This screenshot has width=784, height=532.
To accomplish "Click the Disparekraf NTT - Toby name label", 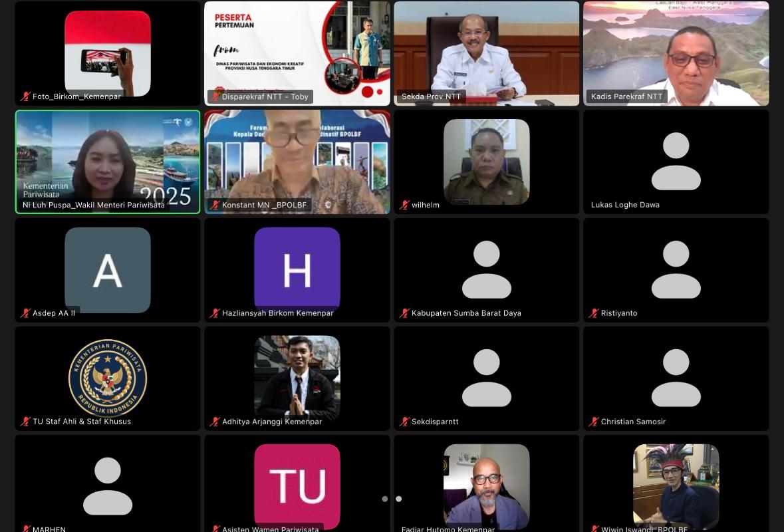I will tap(265, 97).
